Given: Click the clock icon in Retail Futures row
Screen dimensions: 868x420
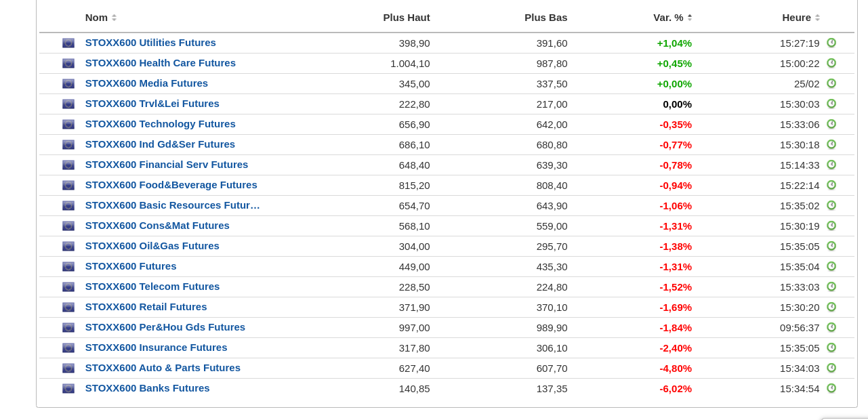Looking at the screenshot, I should point(831,307).
